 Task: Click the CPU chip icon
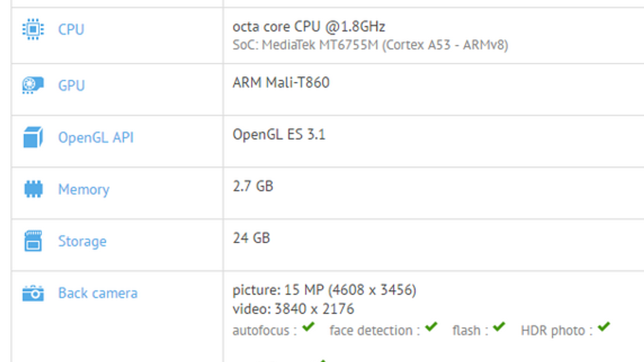point(33,29)
